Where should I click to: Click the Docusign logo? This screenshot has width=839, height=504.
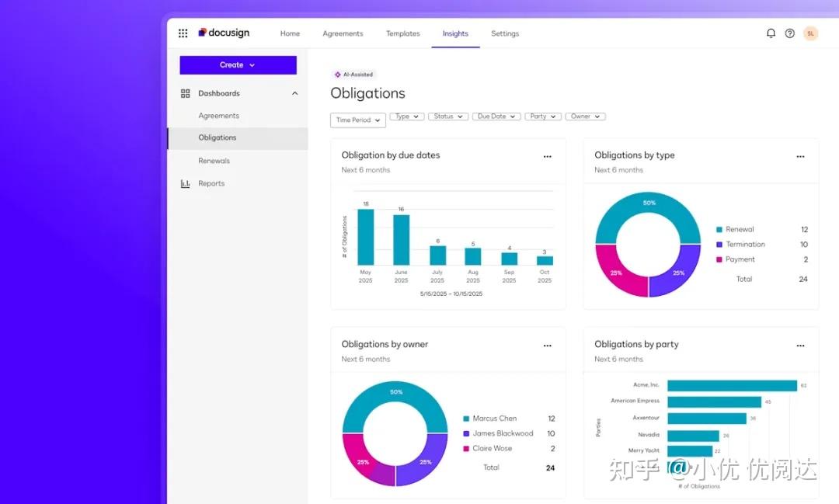(x=224, y=33)
